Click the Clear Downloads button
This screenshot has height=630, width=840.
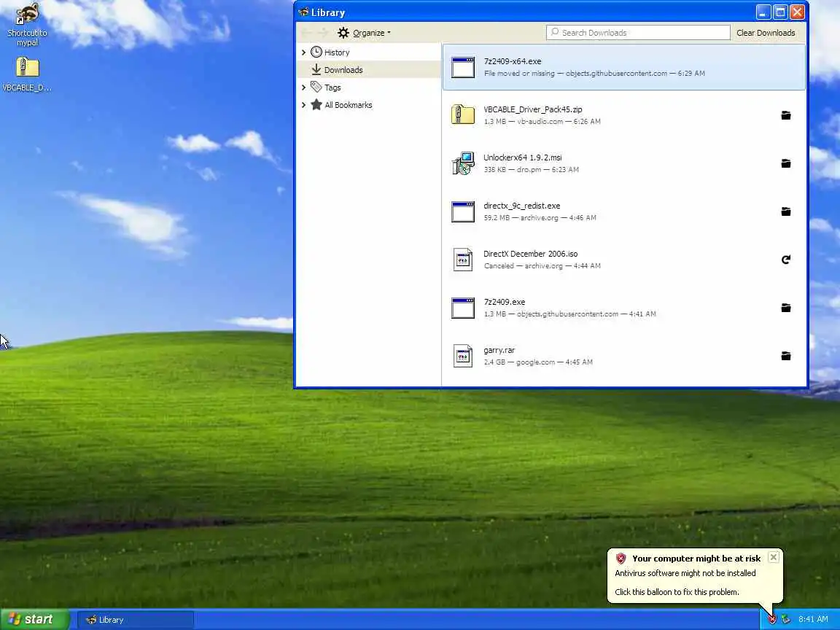click(x=766, y=33)
